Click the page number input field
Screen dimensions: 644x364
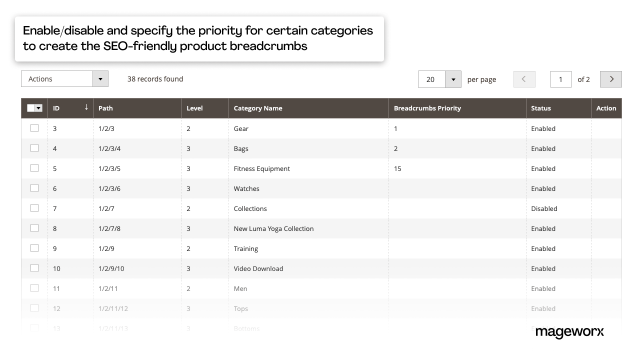pos(561,79)
